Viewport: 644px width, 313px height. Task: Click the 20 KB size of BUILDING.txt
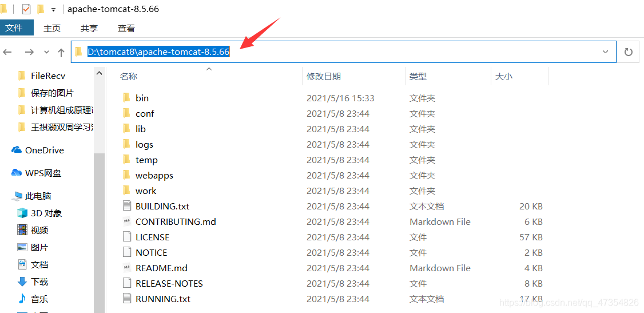pyautogui.click(x=531, y=206)
